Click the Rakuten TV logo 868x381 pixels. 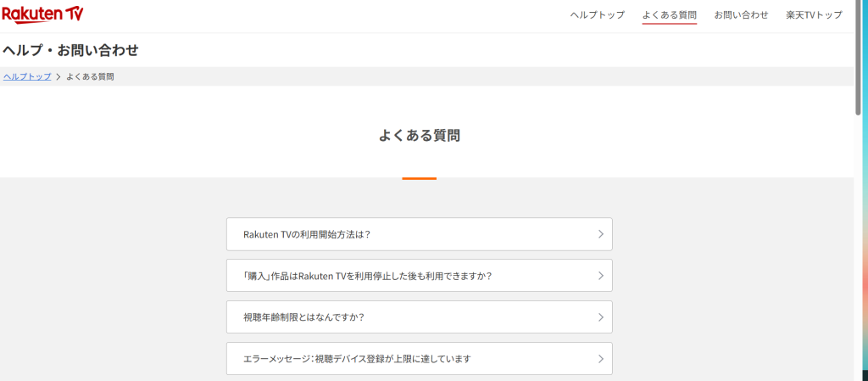(x=42, y=14)
